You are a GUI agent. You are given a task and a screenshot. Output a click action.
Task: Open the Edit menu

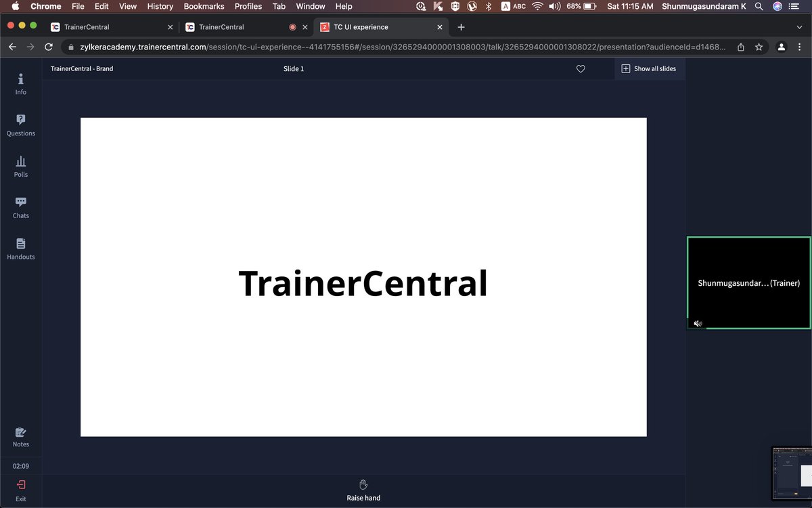pos(101,6)
